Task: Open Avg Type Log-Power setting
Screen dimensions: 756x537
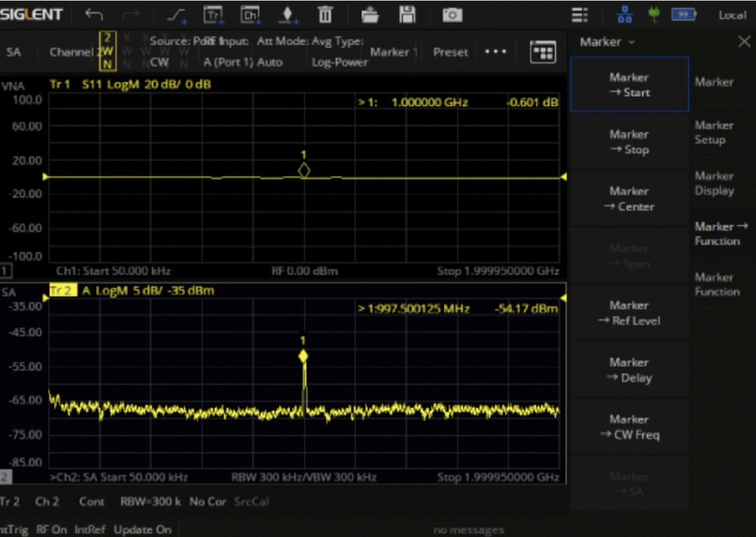Action: 339,51
